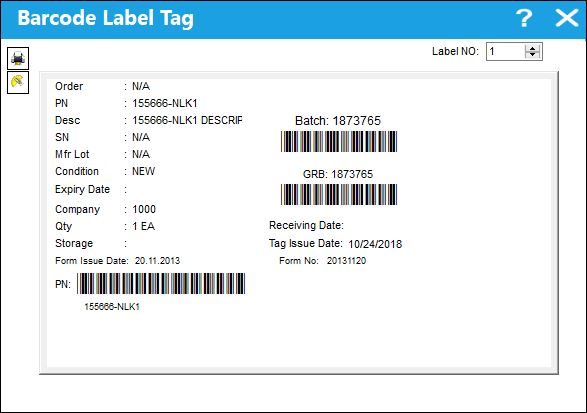Click the 'Batch: 1873765' text

(338, 121)
